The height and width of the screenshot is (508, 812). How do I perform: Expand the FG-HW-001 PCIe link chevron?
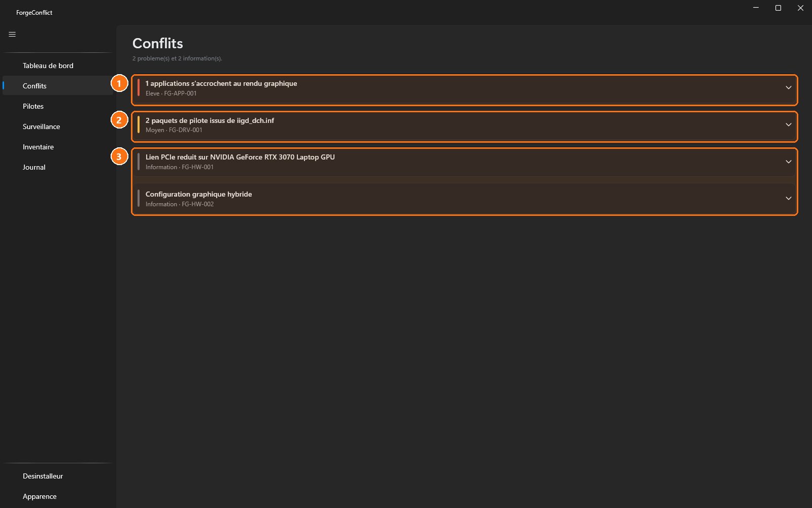[x=788, y=162]
